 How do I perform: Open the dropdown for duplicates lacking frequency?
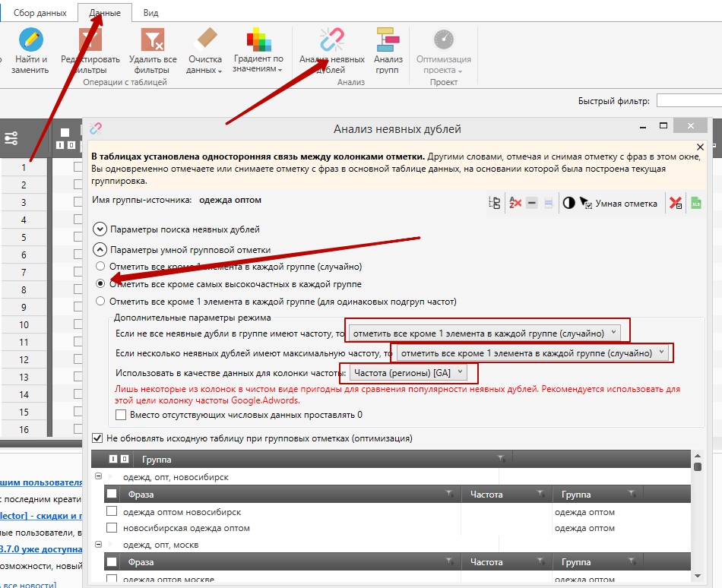(x=484, y=333)
